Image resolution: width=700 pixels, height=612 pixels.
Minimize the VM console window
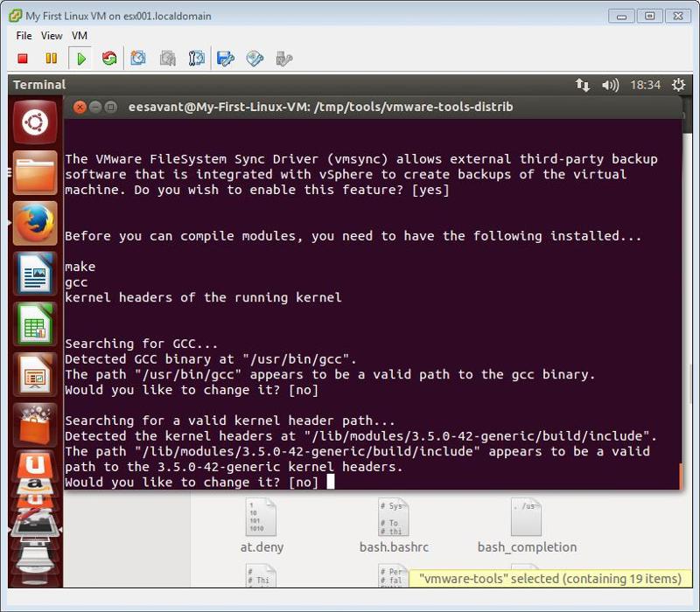click(x=621, y=17)
